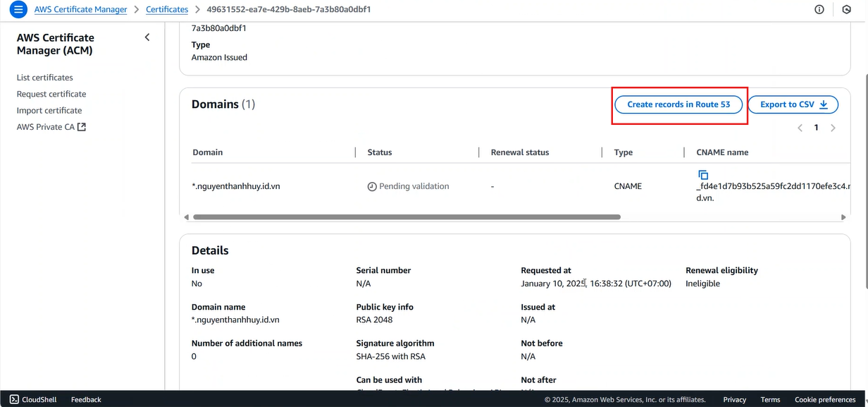868x407 pixels.
Task: Go to the AWS Certificate Manager breadcrumb
Action: 81,10
